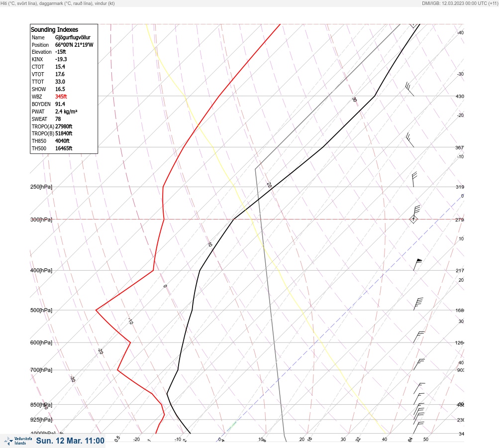This screenshot has width=499, height=448.
Task: Click the 300[hPa] pressure label
Action: pyautogui.click(x=41, y=220)
